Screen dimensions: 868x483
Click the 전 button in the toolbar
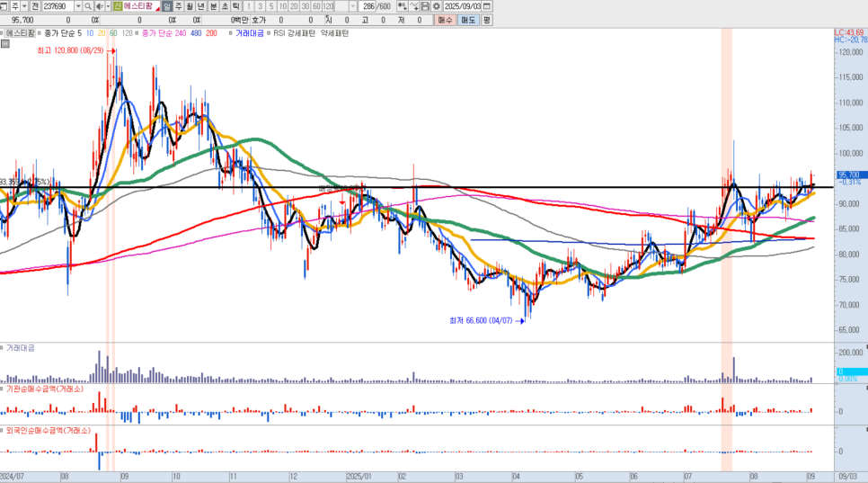coord(35,6)
